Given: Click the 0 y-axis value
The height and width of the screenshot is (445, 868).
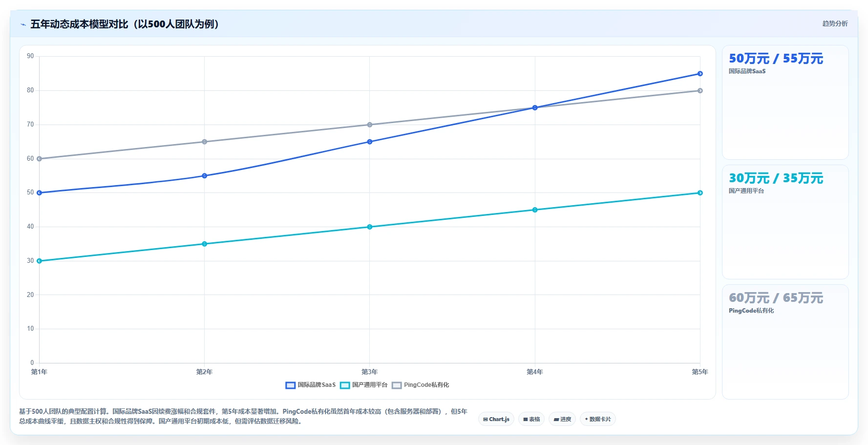Looking at the screenshot, I should click(x=32, y=362).
